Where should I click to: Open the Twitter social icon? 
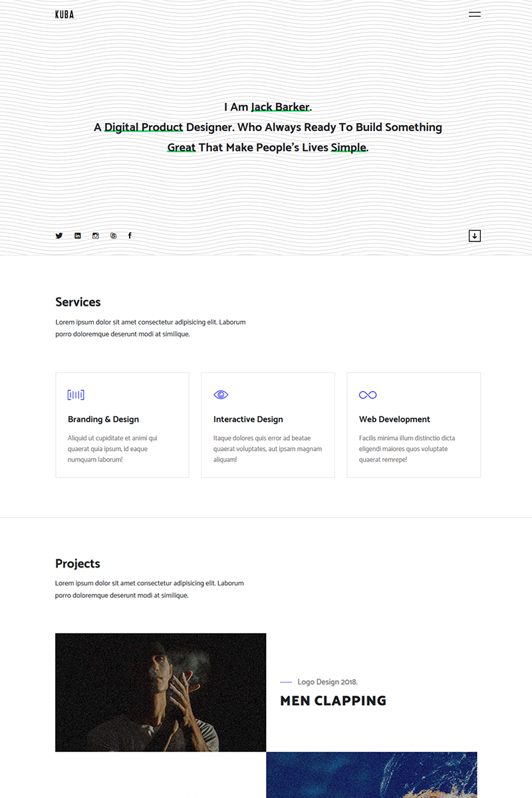click(x=59, y=235)
